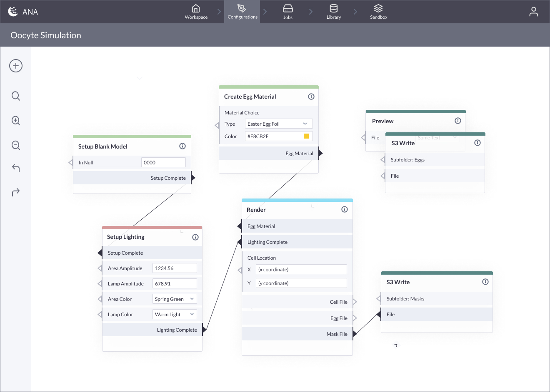This screenshot has width=550, height=392.
Task: Undo the last action
Action: pos(16,168)
